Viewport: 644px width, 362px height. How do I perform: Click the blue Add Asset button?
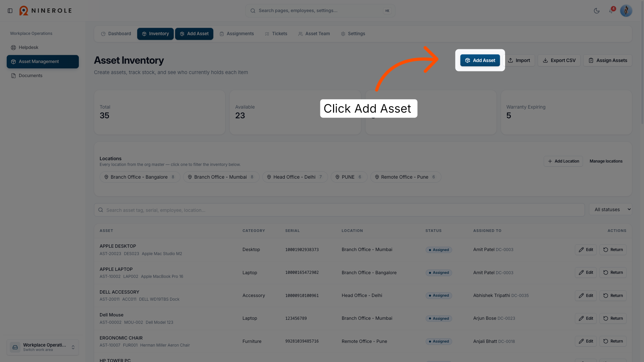480,60
